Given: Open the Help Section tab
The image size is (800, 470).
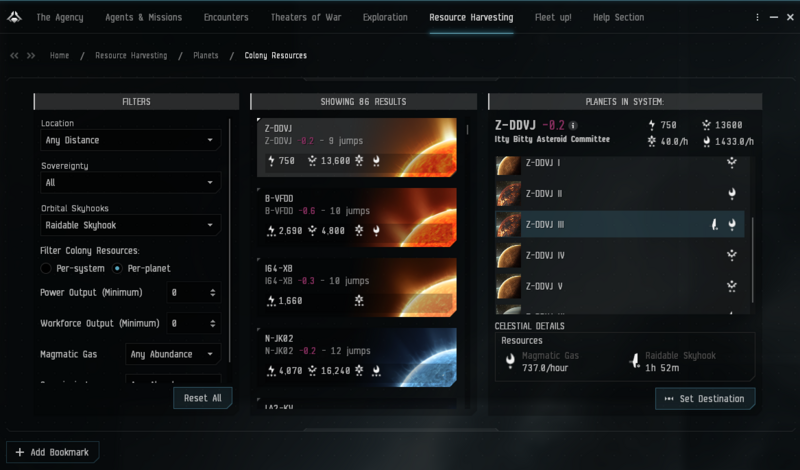Looking at the screenshot, I should tap(618, 17).
